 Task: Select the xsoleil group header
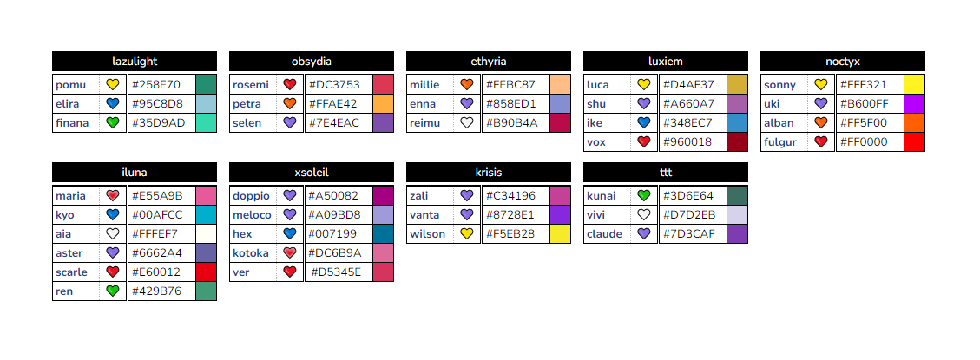point(312,173)
